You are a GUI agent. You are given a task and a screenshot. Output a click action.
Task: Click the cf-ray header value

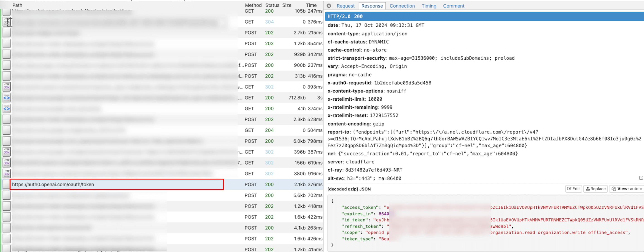(x=374, y=170)
